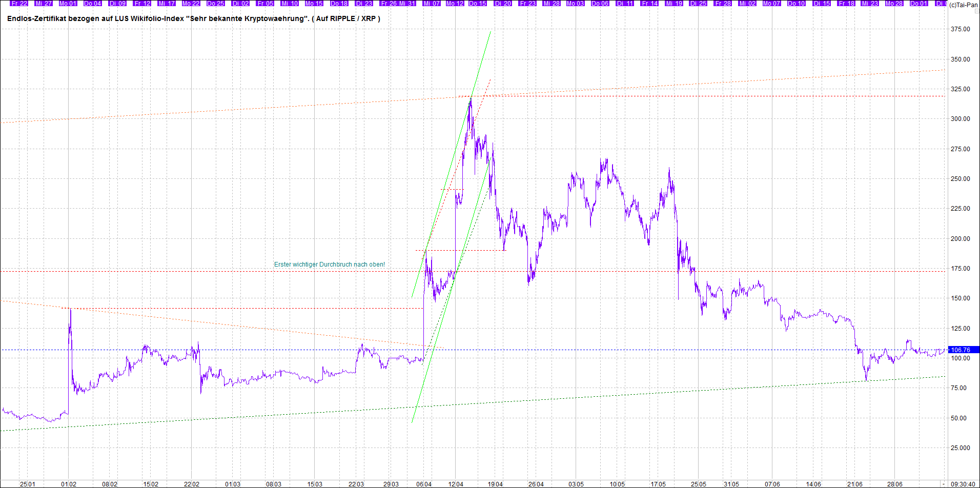
Task: Collapse the price axis minus box
Action: [x=943, y=484]
